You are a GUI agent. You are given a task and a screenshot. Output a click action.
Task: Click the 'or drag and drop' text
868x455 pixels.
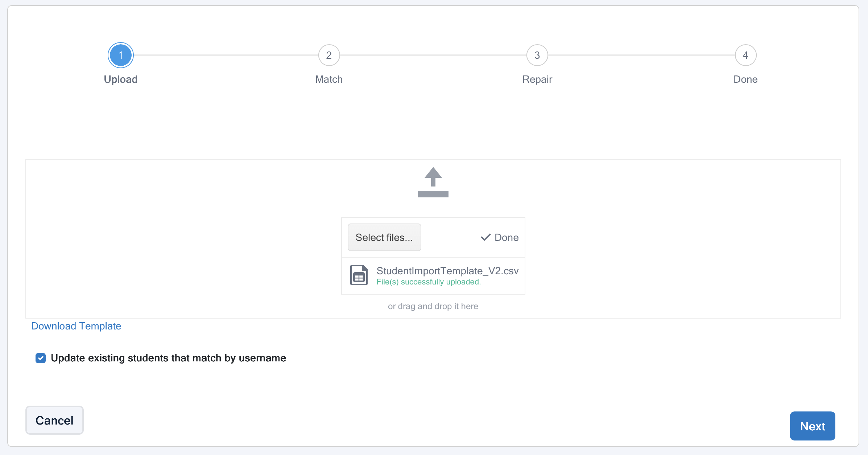pos(433,306)
